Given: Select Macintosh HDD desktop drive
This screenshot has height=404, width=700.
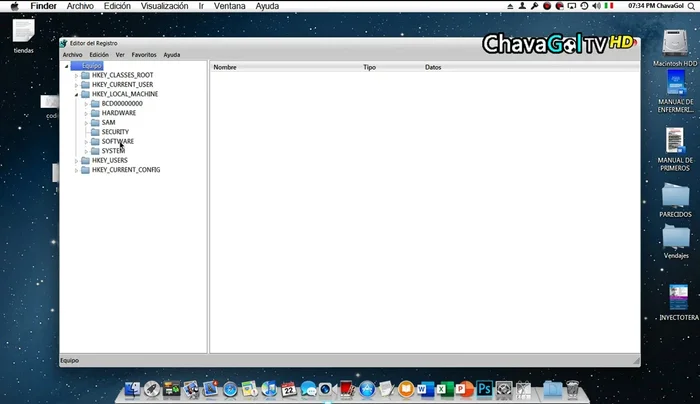Looking at the screenshot, I should [x=675, y=48].
